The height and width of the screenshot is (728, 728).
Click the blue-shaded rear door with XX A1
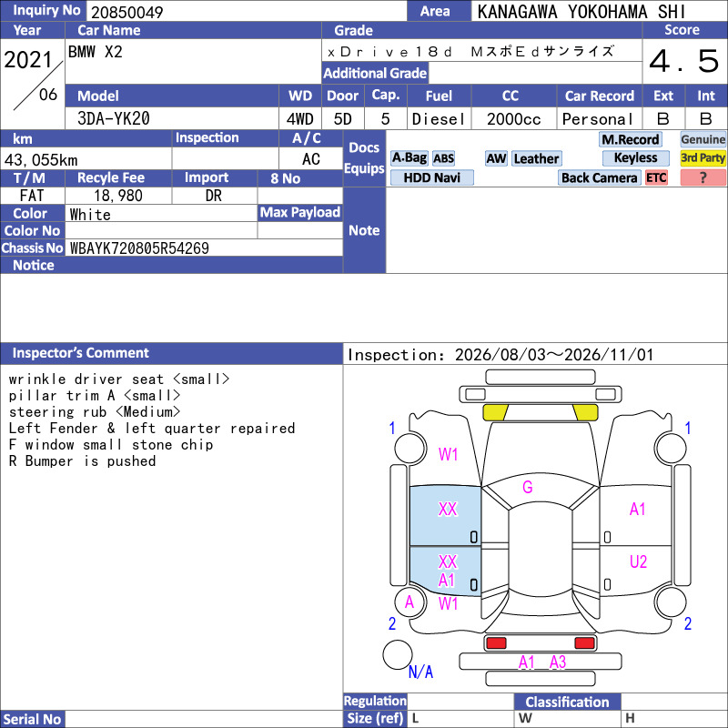click(445, 571)
